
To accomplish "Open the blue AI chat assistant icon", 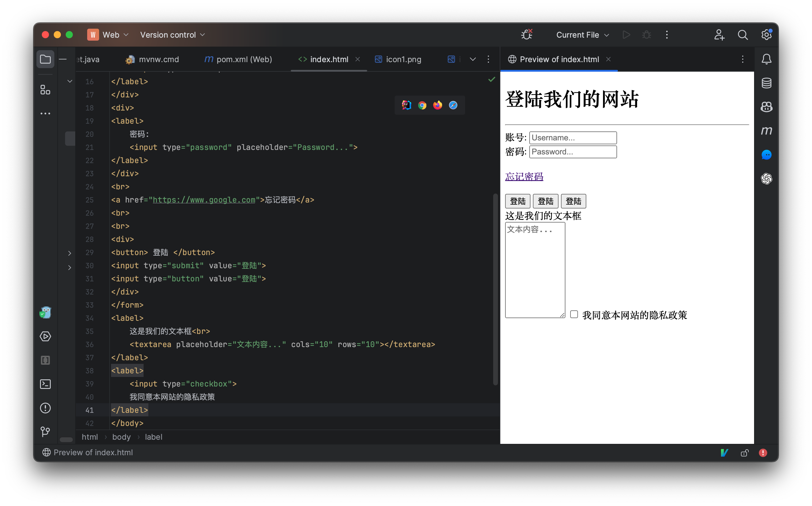I will 766,155.
